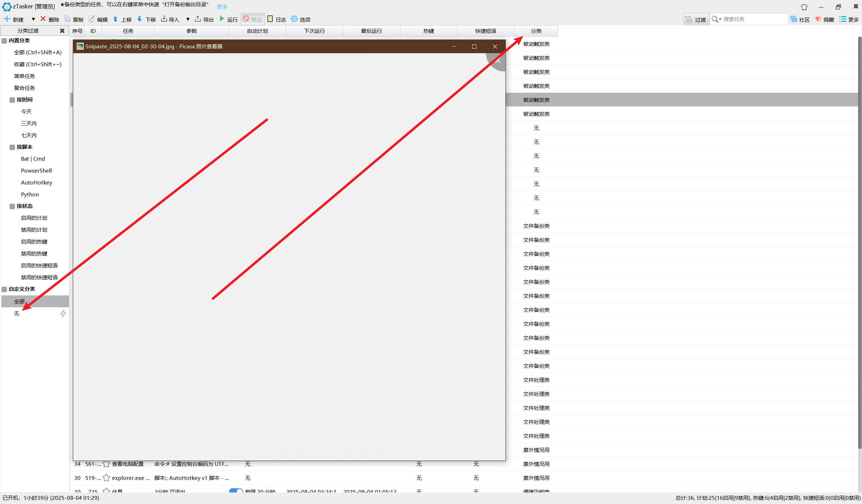Viewport: 862px width, 504px height.
Task: Select the 禁用的热键 filter
Action: (34, 254)
